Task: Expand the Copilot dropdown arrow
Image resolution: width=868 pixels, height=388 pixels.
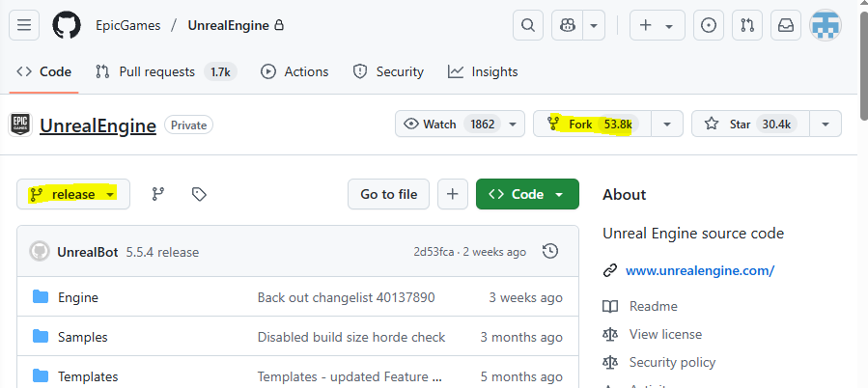Action: click(x=594, y=25)
